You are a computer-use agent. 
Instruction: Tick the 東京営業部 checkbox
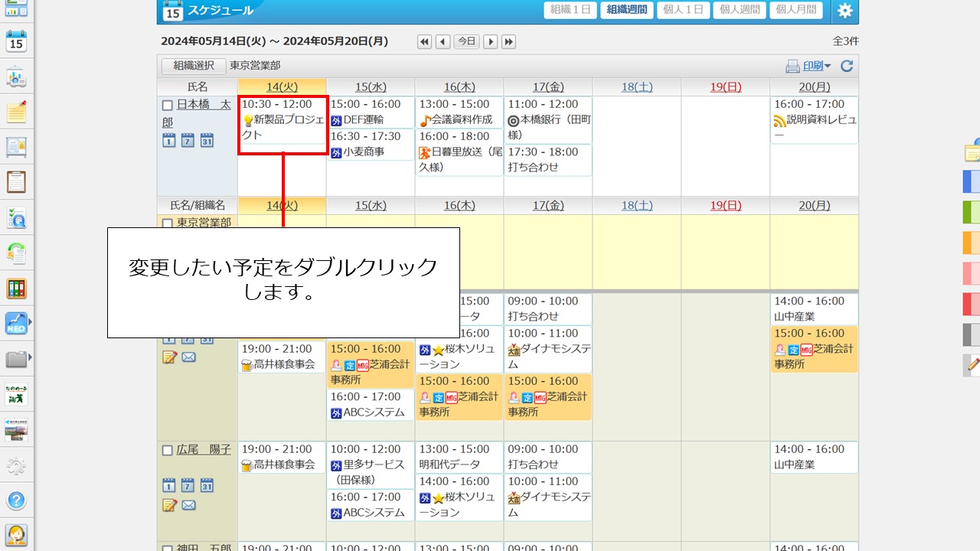(x=168, y=223)
